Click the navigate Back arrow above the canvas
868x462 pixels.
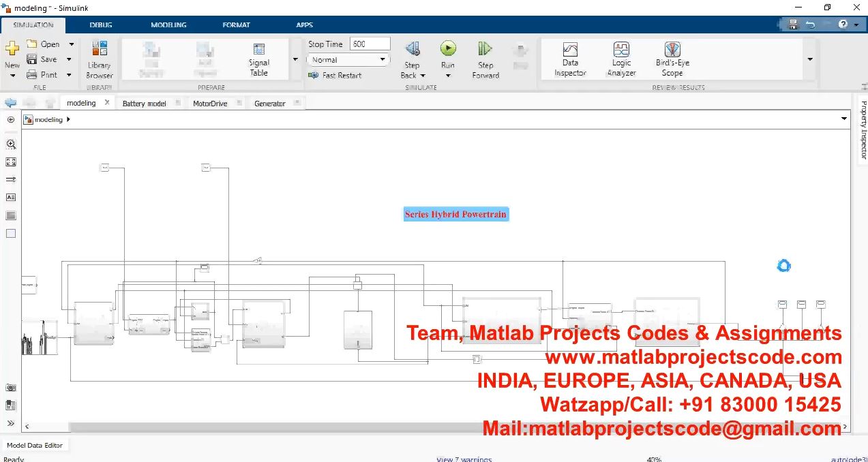[x=10, y=103]
